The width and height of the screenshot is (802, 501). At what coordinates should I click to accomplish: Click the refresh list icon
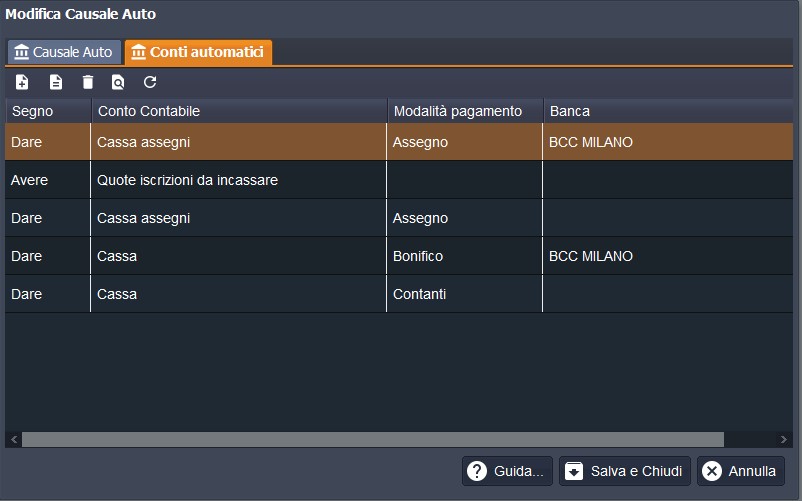pos(150,82)
